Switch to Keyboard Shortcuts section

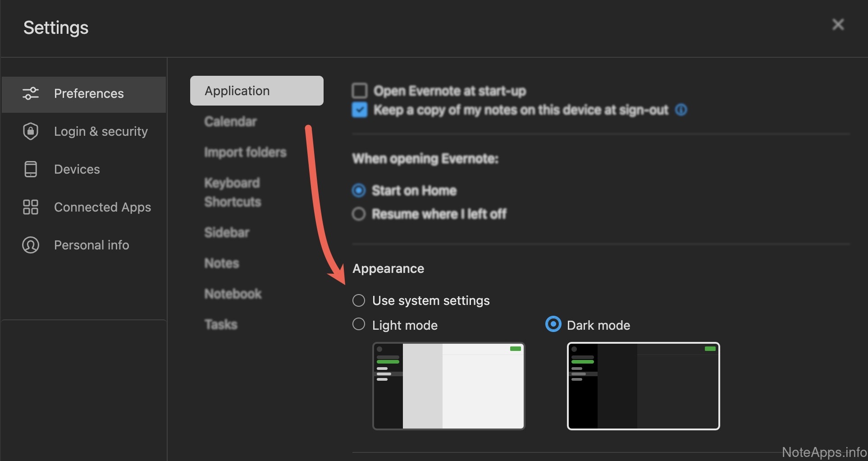(233, 192)
